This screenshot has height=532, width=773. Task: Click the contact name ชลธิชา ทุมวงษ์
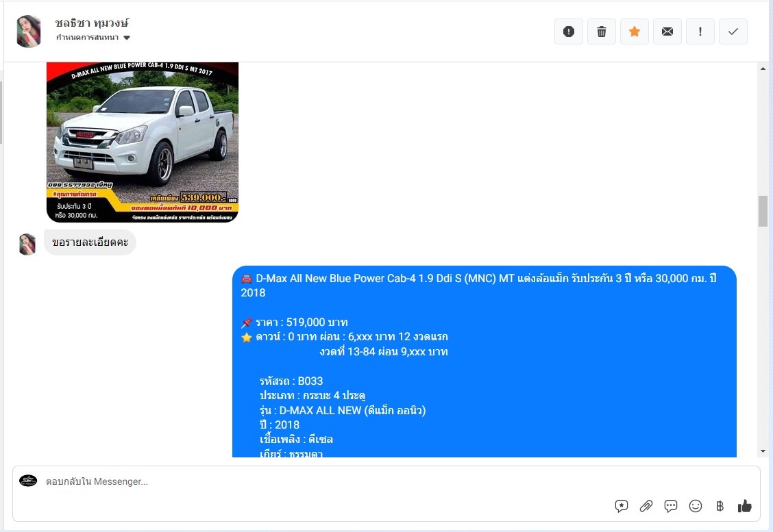pos(92,23)
